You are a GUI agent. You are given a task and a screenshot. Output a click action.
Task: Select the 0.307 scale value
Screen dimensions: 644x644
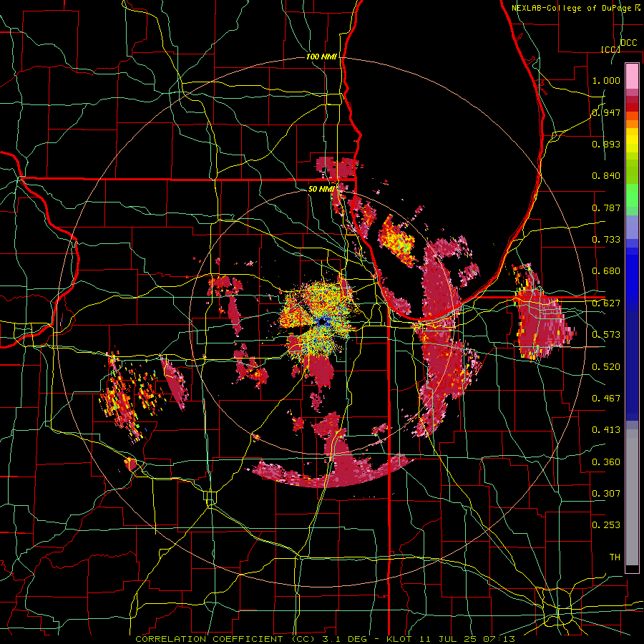(606, 493)
